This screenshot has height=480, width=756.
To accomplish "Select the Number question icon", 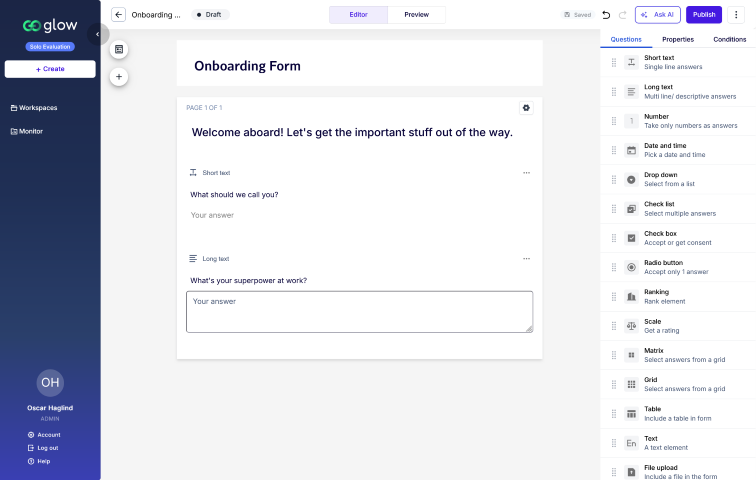I will tap(631, 121).
